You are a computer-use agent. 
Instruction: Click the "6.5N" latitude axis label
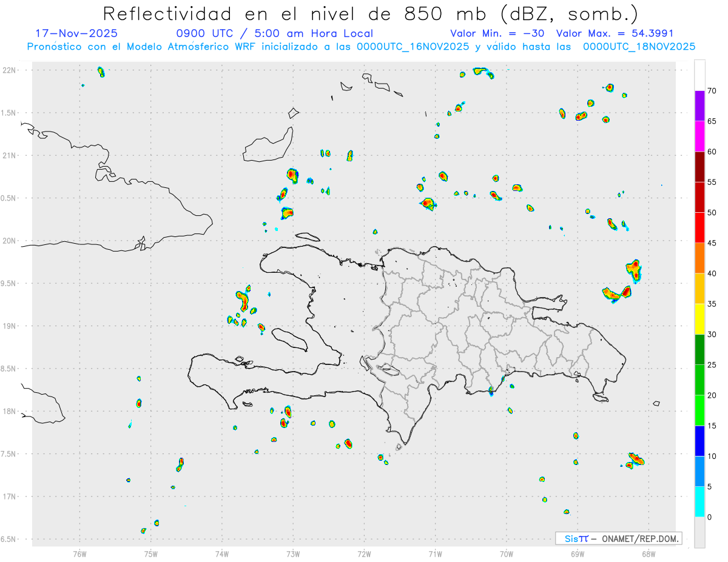tap(9, 540)
